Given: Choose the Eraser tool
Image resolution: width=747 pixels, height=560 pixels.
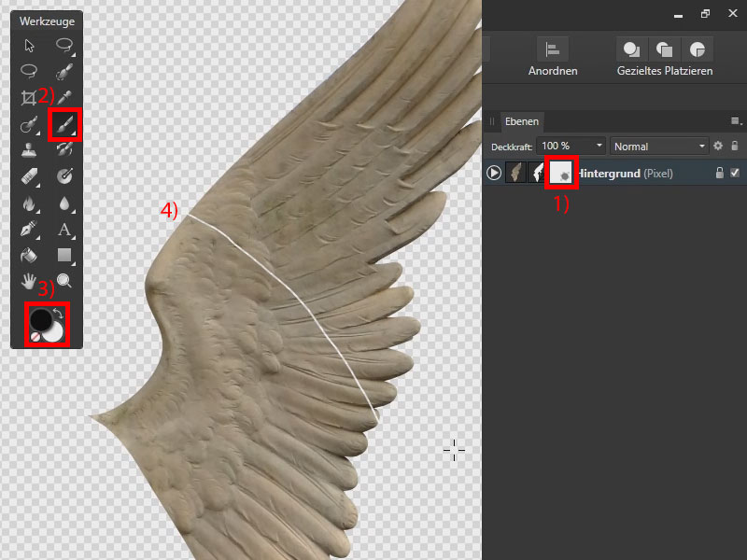Looking at the screenshot, I should point(30,176).
